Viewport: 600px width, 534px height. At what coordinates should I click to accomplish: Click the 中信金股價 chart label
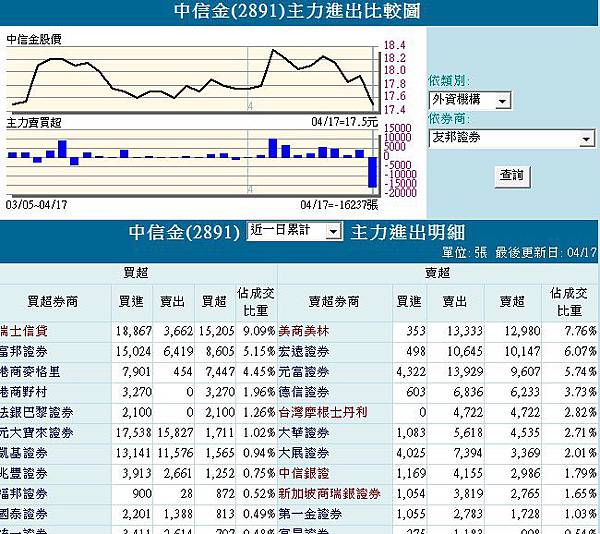tap(34, 39)
